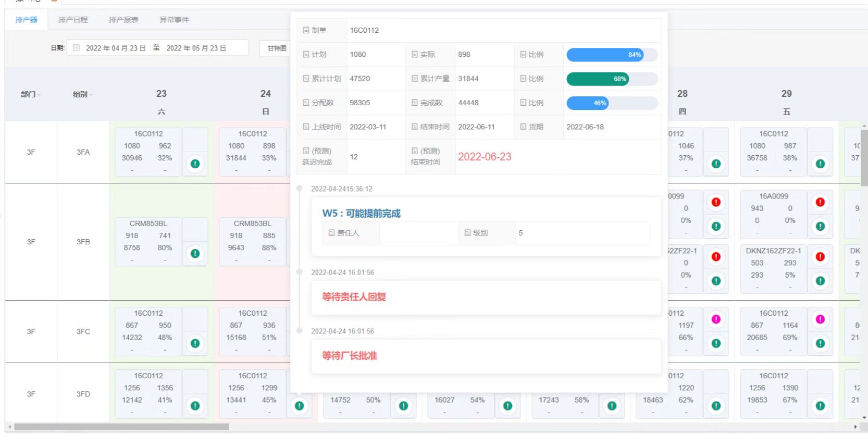
Task: Click the horizontal scrollbar at the bottom
Action: click(121, 427)
